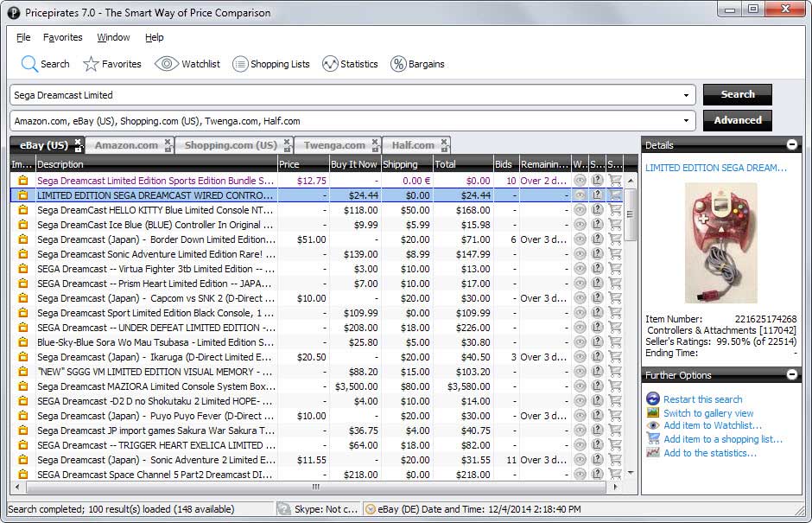Screen dimensions: 812x523
Task: Click Switch to gallery view link
Action: tap(708, 413)
